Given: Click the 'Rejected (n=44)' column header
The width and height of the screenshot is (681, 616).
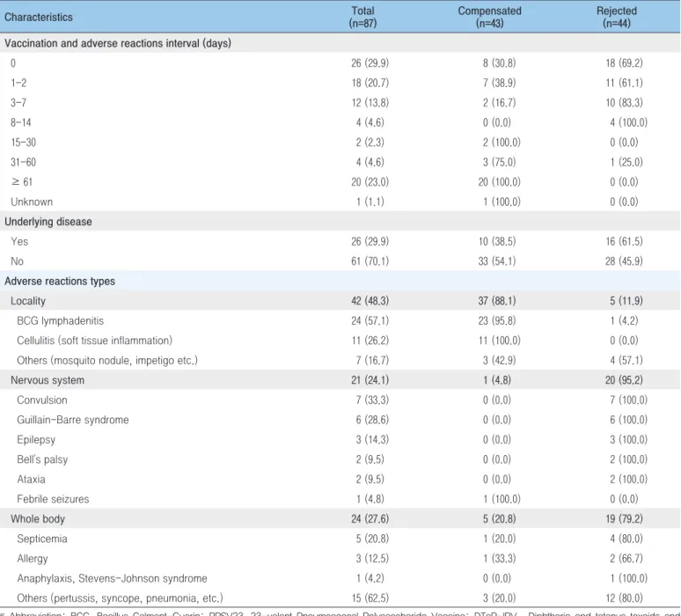Looking at the screenshot, I should pos(616,17).
